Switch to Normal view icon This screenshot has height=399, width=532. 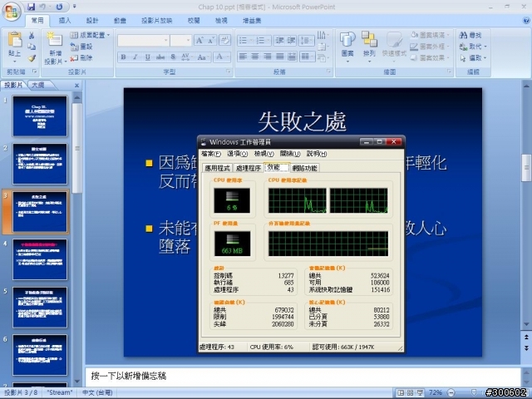pos(401,393)
